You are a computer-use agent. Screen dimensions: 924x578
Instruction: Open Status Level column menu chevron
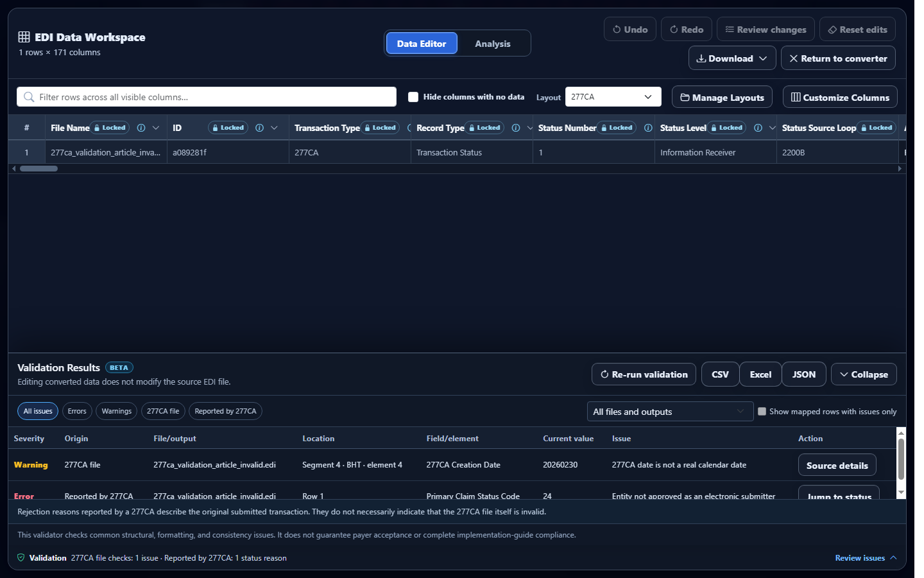[772, 128]
